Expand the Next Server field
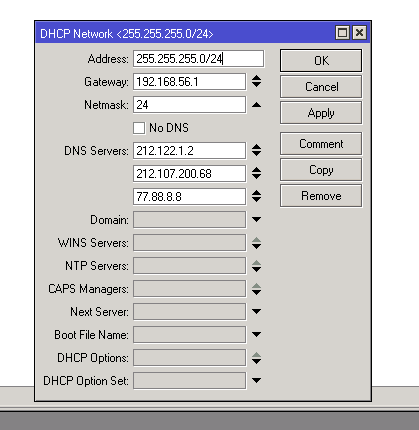 tap(256, 312)
